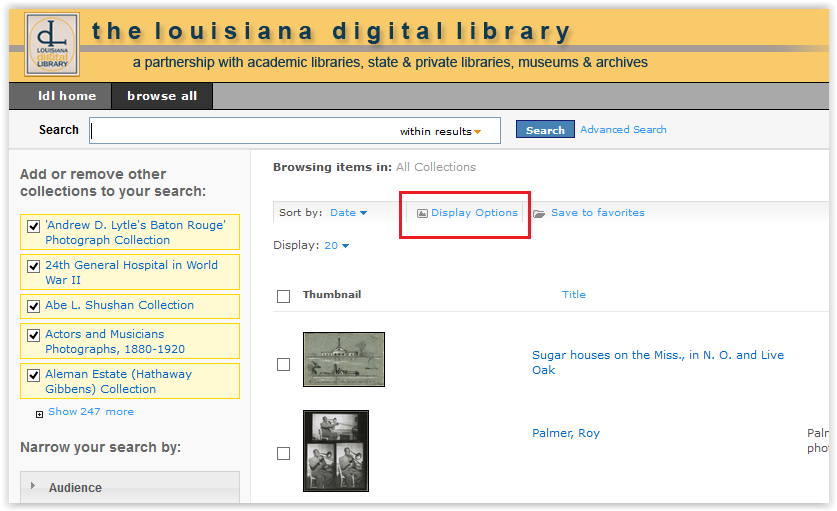Open the within results search scope dropdown

coord(440,131)
